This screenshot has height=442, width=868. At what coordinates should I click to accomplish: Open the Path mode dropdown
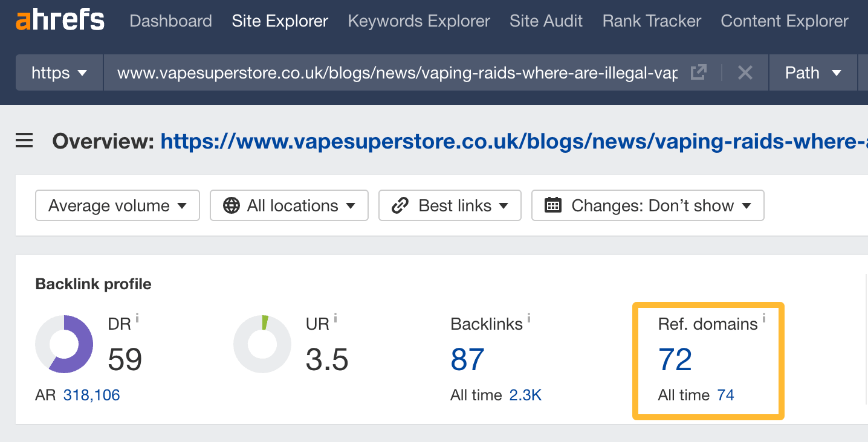(813, 72)
